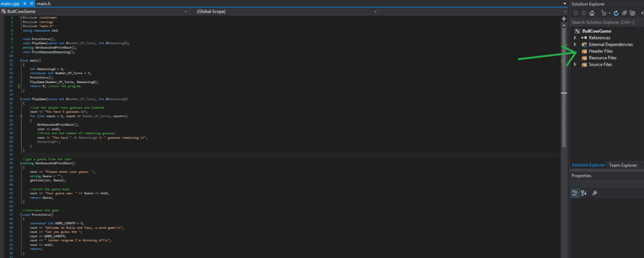This screenshot has width=644, height=258.
Task: Expand the References node
Action: [x=575, y=38]
